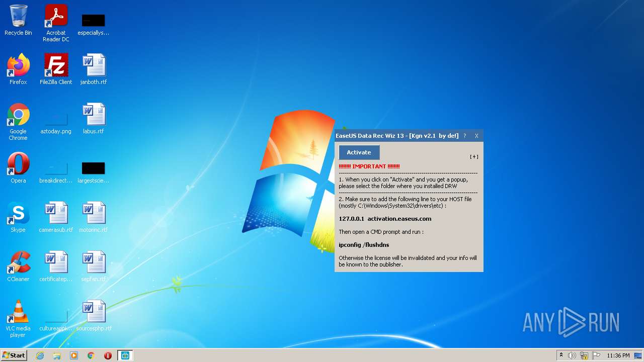Launch Google Chrome from the desktop

click(x=18, y=122)
